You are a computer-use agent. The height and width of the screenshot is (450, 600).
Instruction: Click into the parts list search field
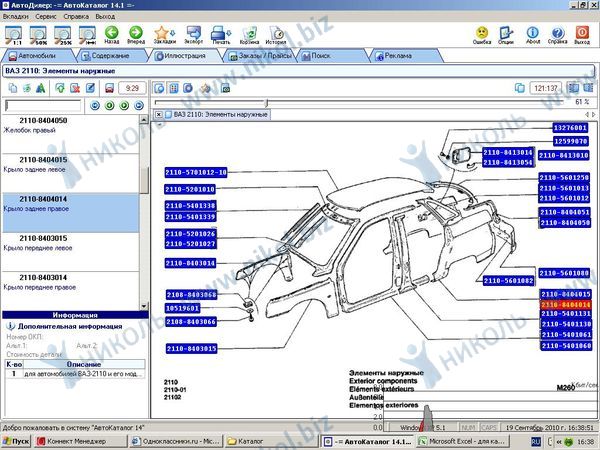[x=43, y=105]
